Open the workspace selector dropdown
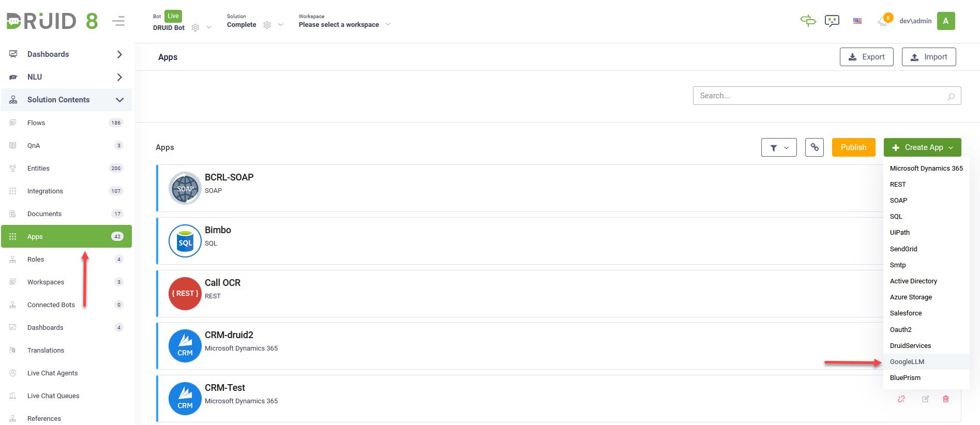This screenshot has height=425, width=980. tap(388, 24)
